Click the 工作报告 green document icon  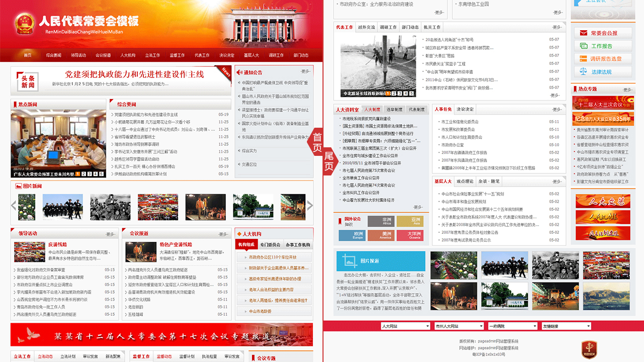coord(583,46)
